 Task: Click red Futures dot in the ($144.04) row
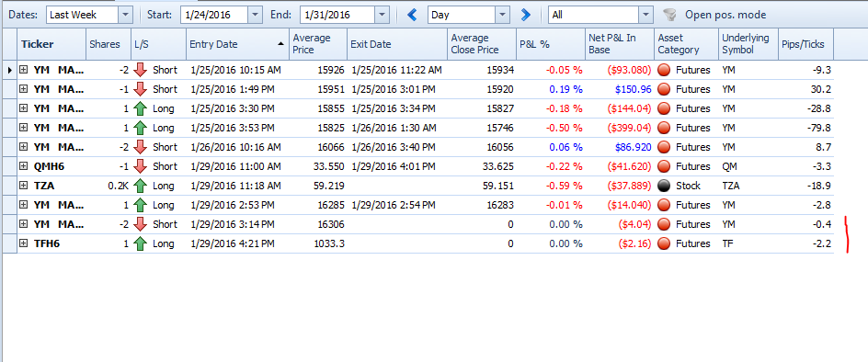click(663, 108)
